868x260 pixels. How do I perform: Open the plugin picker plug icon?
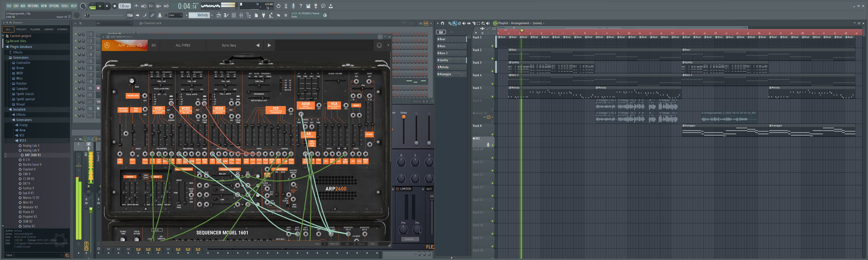click(x=264, y=15)
